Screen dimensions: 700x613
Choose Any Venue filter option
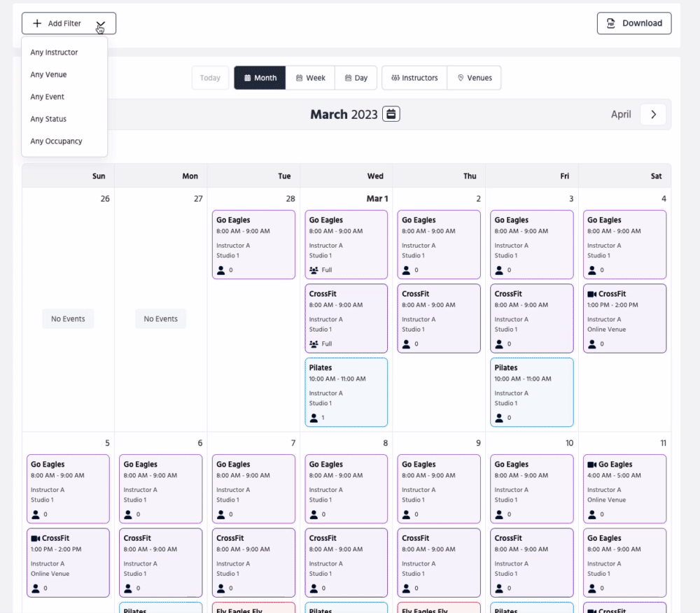tap(48, 75)
